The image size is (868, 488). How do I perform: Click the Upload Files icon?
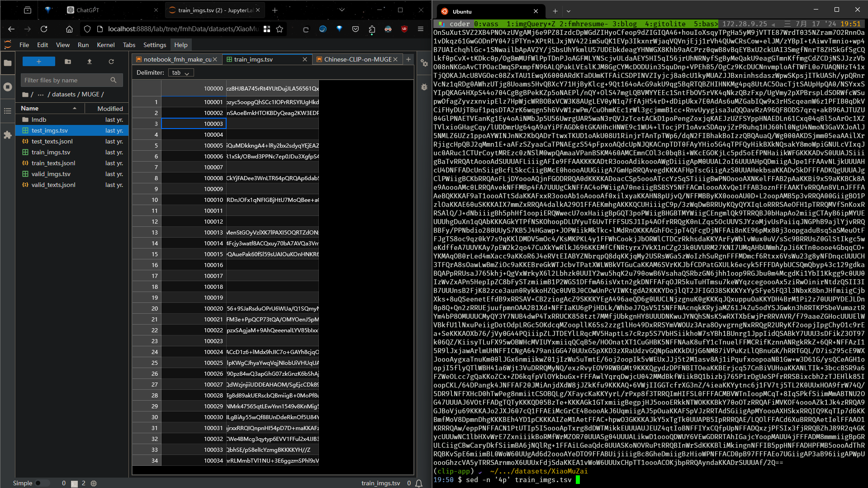(x=90, y=62)
